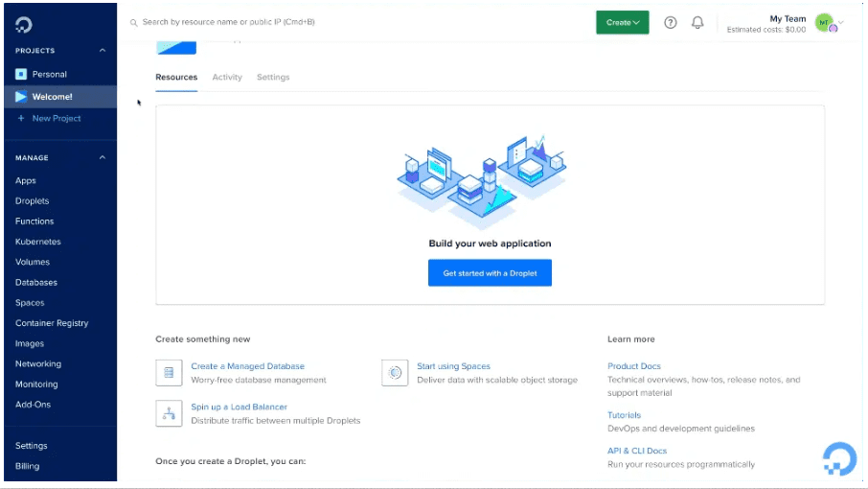The image size is (868, 489).
Task: Click the plus icon for New Project
Action: [21, 118]
